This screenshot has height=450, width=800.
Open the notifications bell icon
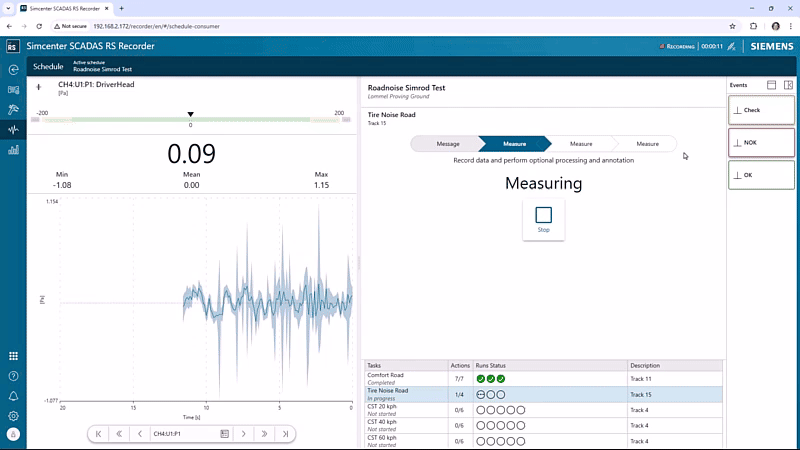pos(13,396)
